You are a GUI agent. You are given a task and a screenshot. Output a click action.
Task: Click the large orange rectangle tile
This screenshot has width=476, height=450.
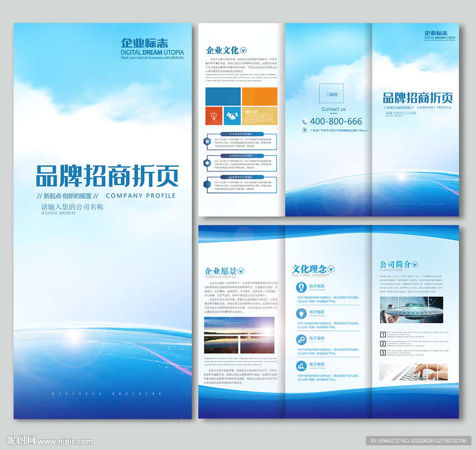point(259,97)
